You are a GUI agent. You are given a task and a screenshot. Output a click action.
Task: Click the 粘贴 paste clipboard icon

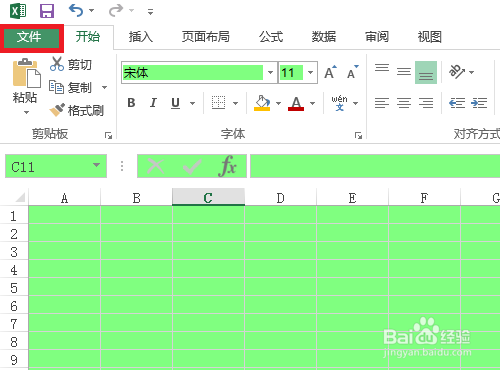pyautogui.click(x=26, y=73)
